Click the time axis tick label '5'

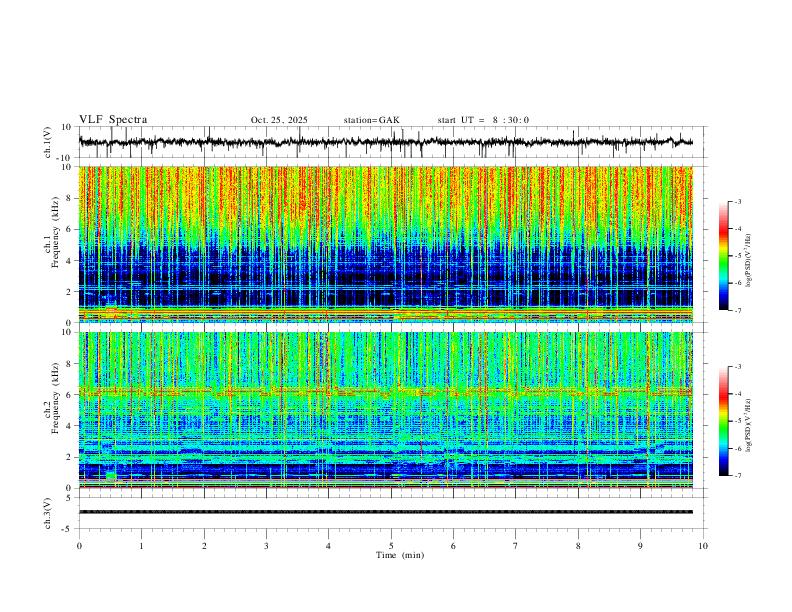(x=391, y=546)
